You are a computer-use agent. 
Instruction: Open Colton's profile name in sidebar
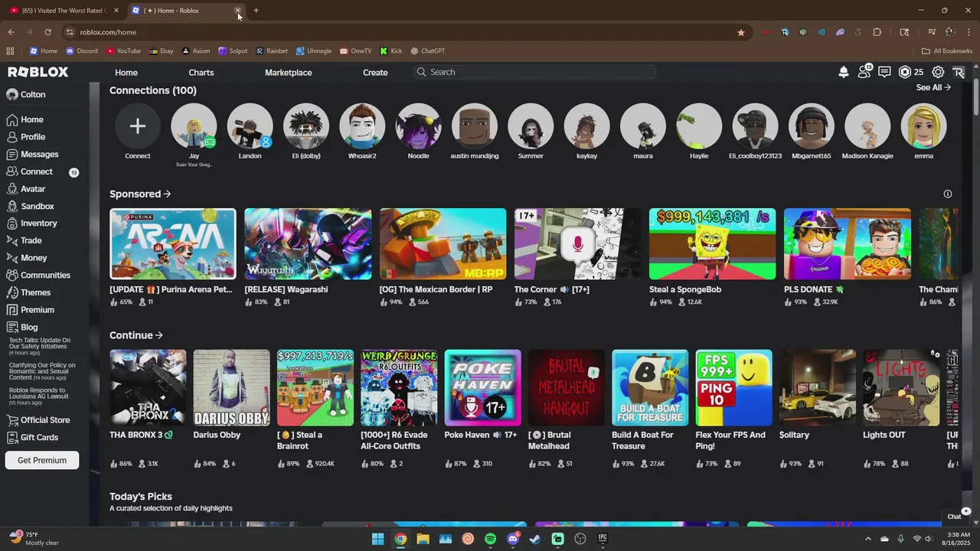33,95
